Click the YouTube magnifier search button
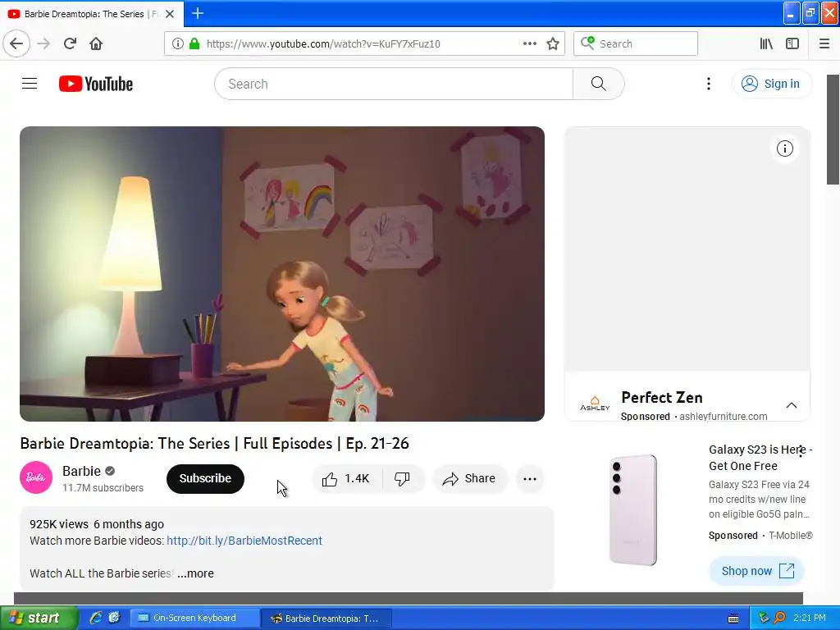840x630 pixels. [x=598, y=84]
